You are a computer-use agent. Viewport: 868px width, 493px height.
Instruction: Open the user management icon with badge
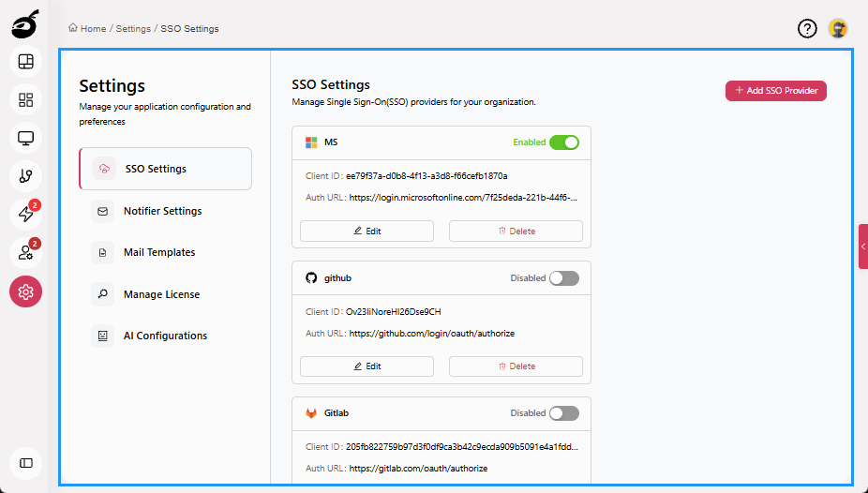point(25,253)
